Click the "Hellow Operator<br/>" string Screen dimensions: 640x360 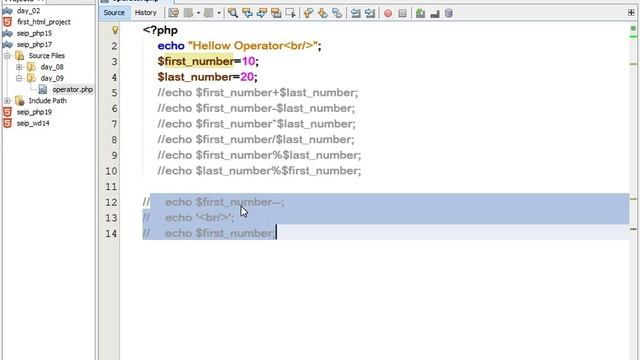point(253,46)
